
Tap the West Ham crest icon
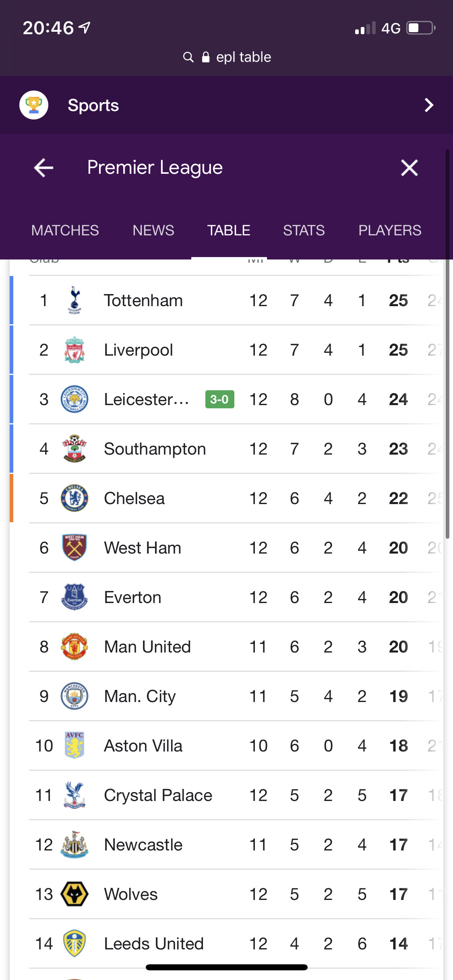74,548
